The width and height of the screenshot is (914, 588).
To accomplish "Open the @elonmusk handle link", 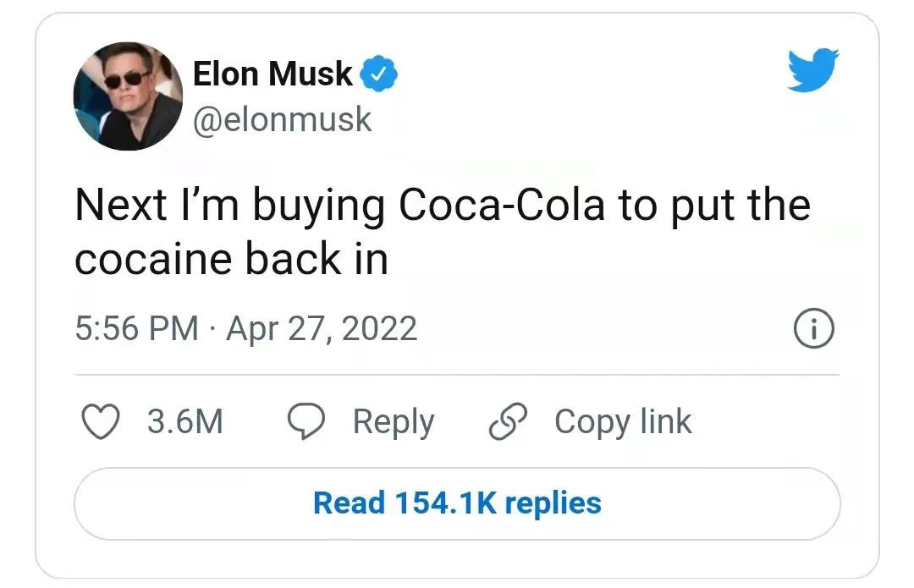I will pos(282,120).
